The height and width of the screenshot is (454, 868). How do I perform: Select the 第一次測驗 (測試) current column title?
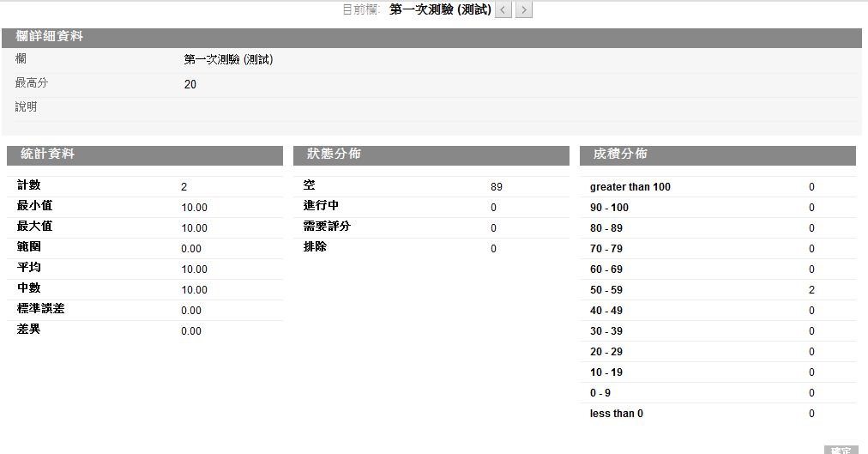440,10
